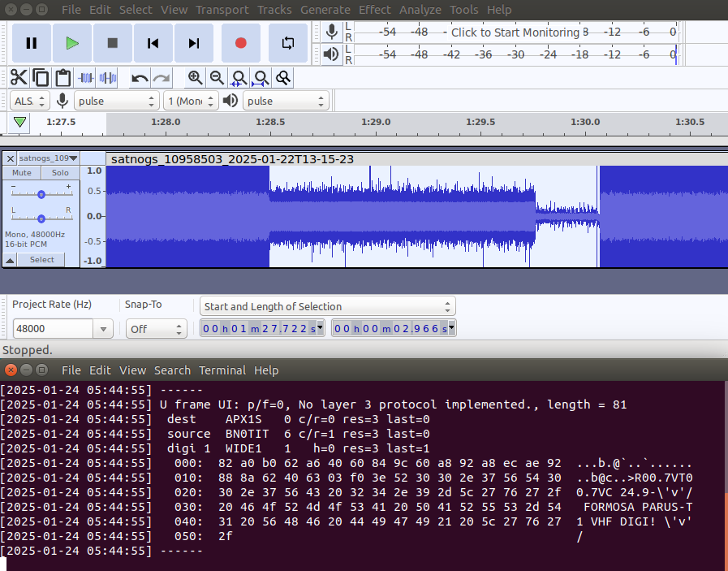Click the recording meter microphone icon
This screenshot has width=728, height=571.
click(x=331, y=32)
